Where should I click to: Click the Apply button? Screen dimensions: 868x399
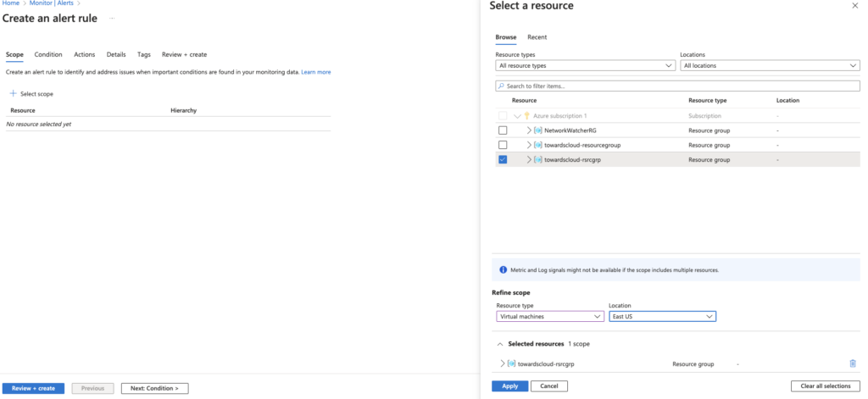[x=509, y=386]
